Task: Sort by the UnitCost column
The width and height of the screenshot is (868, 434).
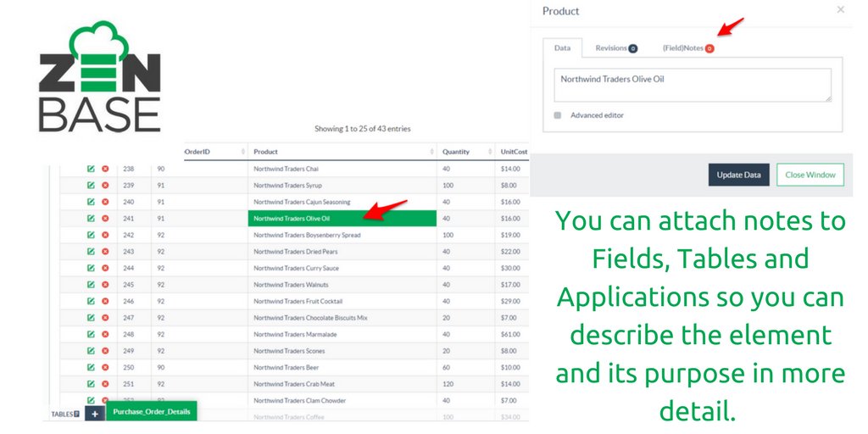Action: tap(513, 151)
